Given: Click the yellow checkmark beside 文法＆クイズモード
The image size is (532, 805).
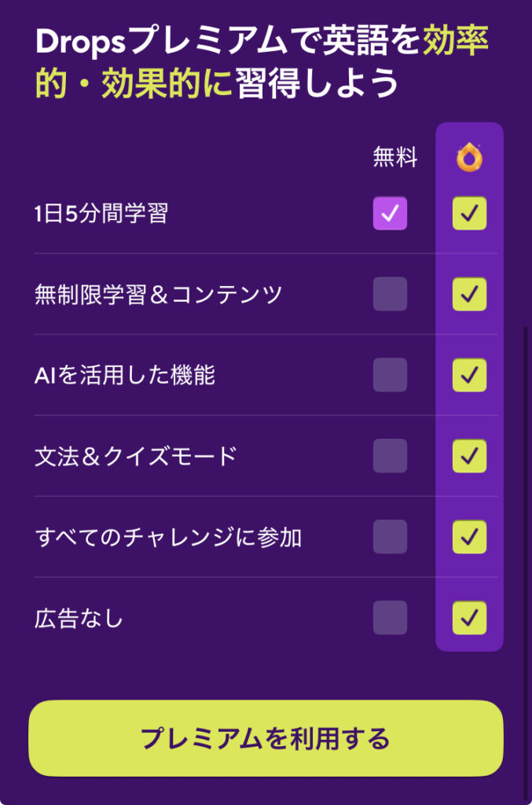Looking at the screenshot, I should click(468, 456).
